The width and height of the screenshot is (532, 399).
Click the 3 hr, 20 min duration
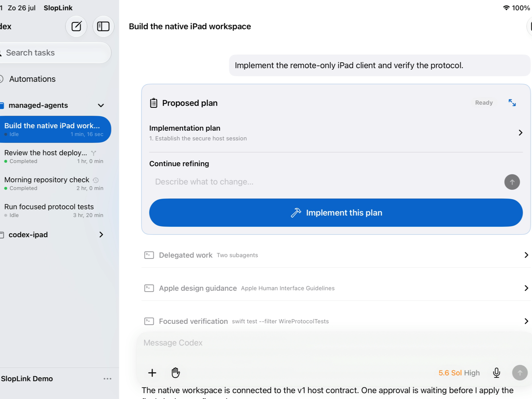(88, 215)
